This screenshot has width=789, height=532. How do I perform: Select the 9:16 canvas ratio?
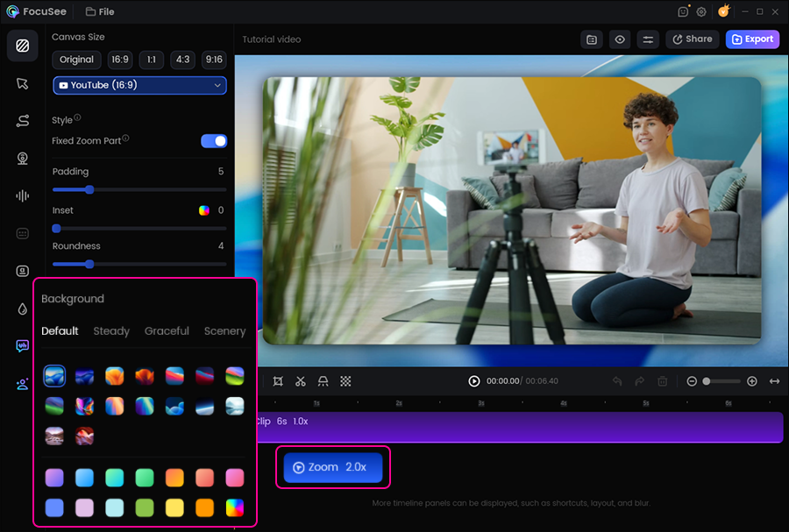213,60
